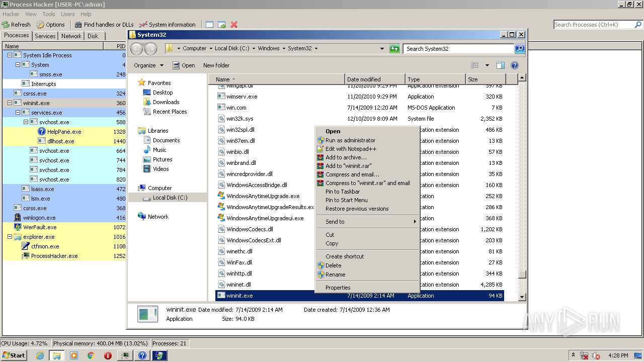Screen dimensions: 644x362
Task: Click Find handles or DLLs button
Action: [104, 24]
